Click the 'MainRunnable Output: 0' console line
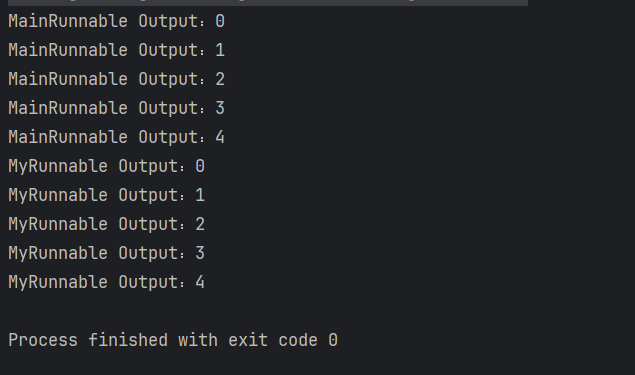 117,21
